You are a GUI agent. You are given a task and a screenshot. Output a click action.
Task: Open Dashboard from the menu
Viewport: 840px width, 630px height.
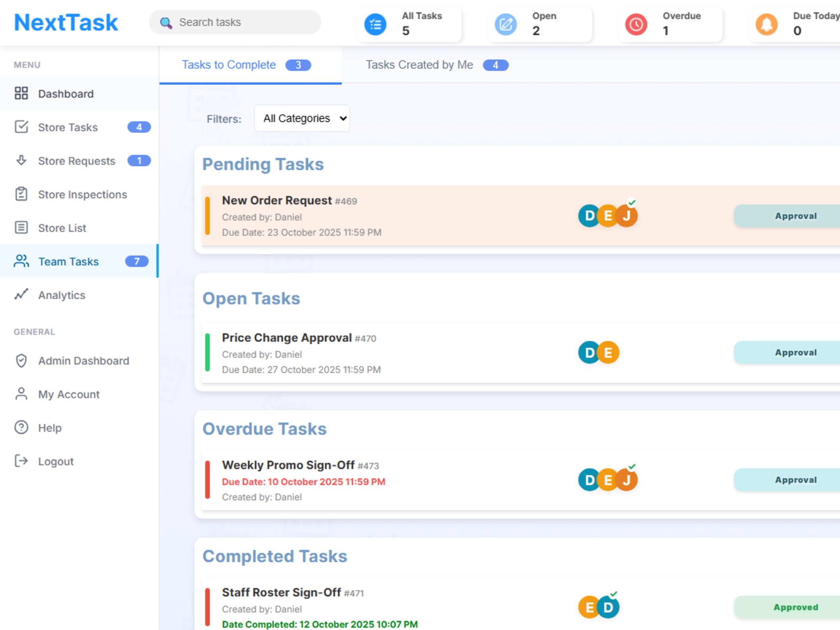(x=79, y=94)
